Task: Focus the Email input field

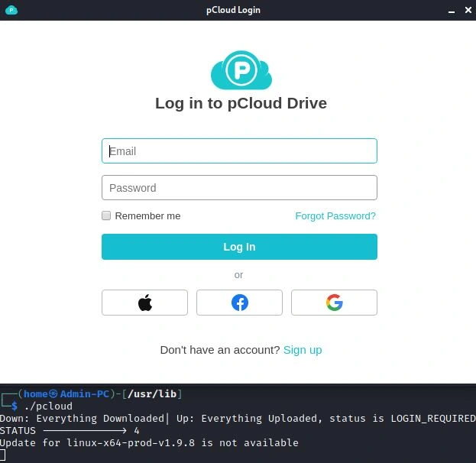Action: tap(239, 151)
